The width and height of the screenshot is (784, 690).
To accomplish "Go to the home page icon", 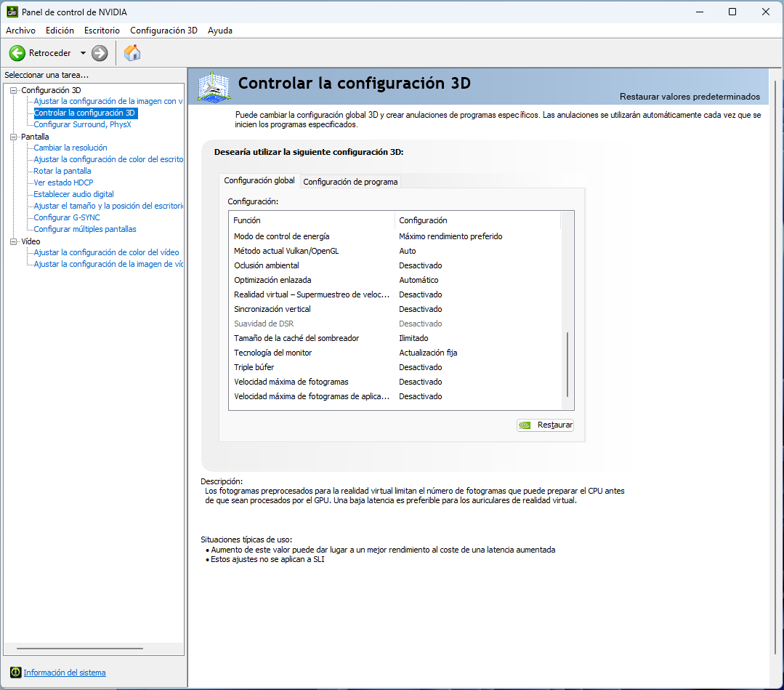I will [x=132, y=53].
